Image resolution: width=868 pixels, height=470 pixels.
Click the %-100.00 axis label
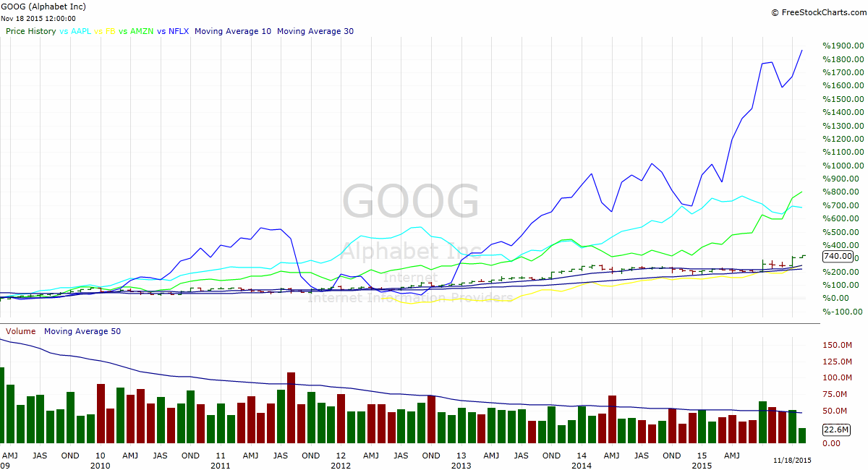tap(842, 311)
